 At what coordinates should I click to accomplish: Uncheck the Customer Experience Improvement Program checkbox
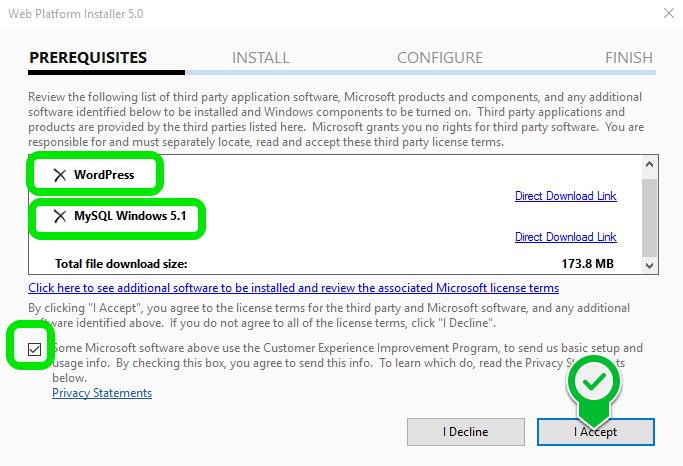[x=34, y=349]
